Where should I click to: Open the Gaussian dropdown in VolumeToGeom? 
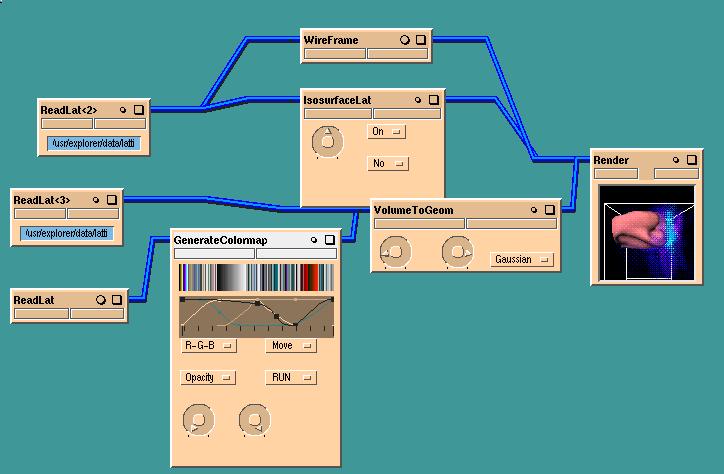click(522, 259)
